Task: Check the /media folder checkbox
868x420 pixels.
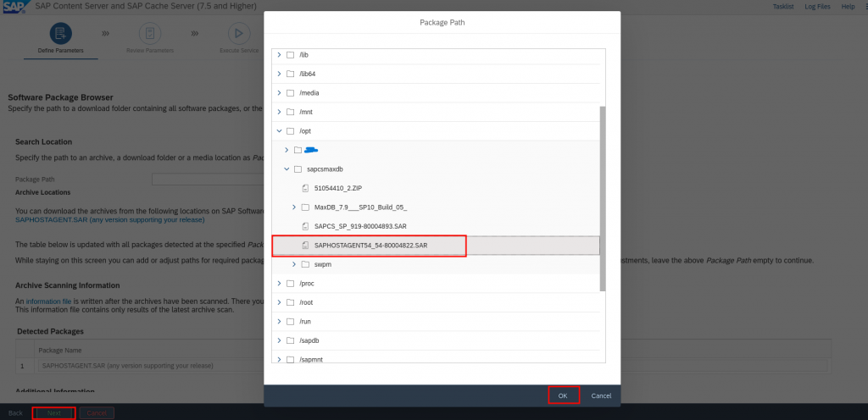Action: click(x=290, y=92)
